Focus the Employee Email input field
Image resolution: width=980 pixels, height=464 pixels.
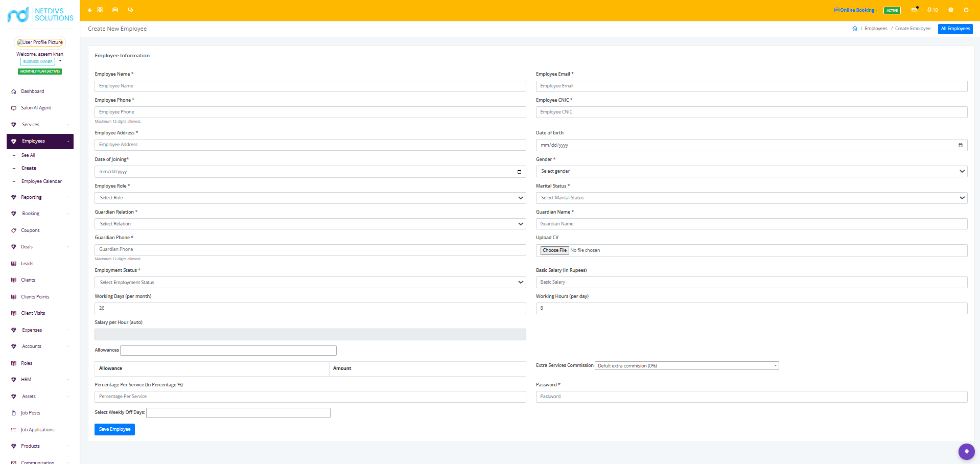752,86
